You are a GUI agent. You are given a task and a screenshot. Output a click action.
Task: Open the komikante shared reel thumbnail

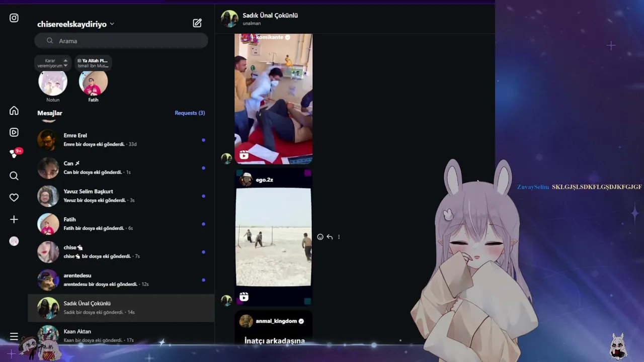(x=273, y=99)
